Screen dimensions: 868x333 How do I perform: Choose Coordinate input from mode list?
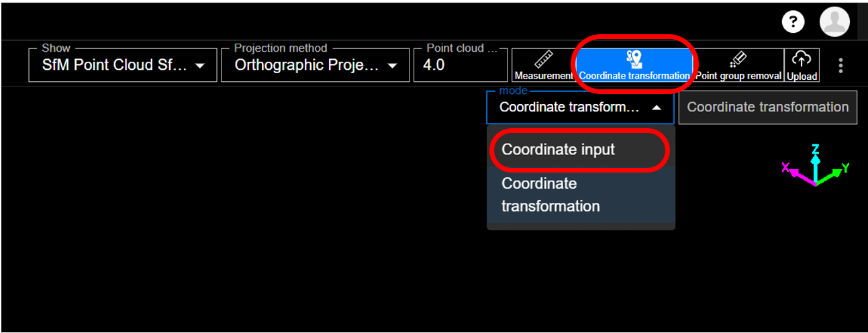tap(558, 150)
